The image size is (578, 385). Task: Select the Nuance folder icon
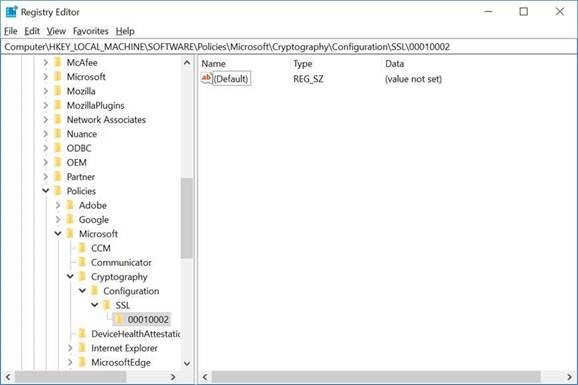pyautogui.click(x=58, y=133)
